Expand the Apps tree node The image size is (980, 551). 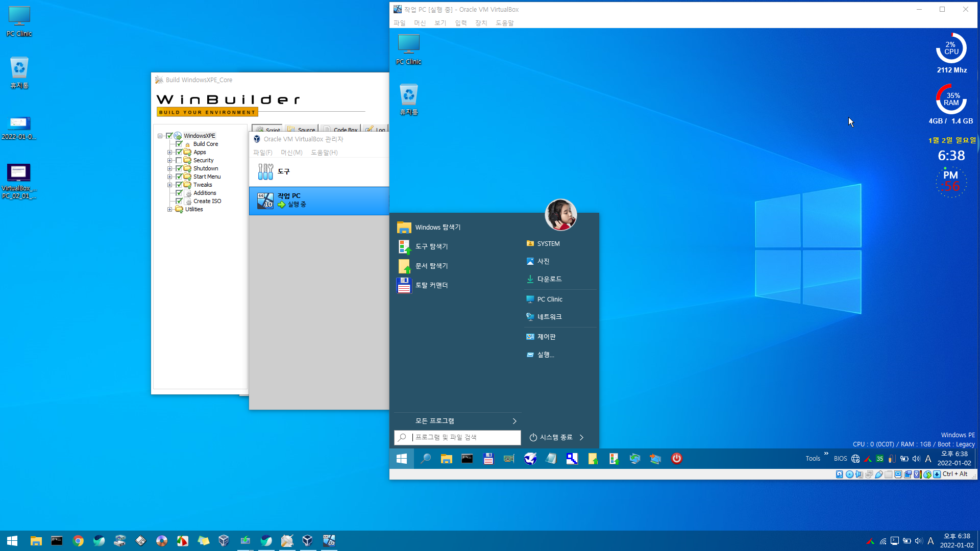169,152
